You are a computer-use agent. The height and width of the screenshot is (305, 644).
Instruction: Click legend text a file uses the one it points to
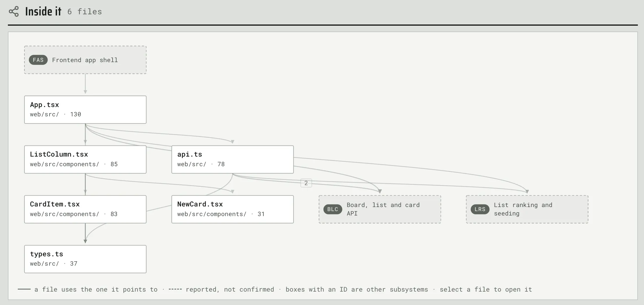(x=96, y=290)
